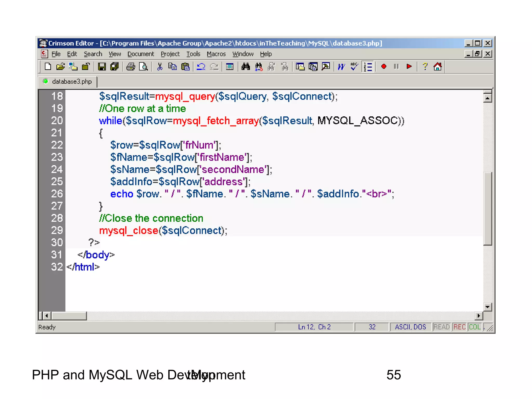532x399 pixels.
Task: Click the home page house icon
Action: [438, 67]
